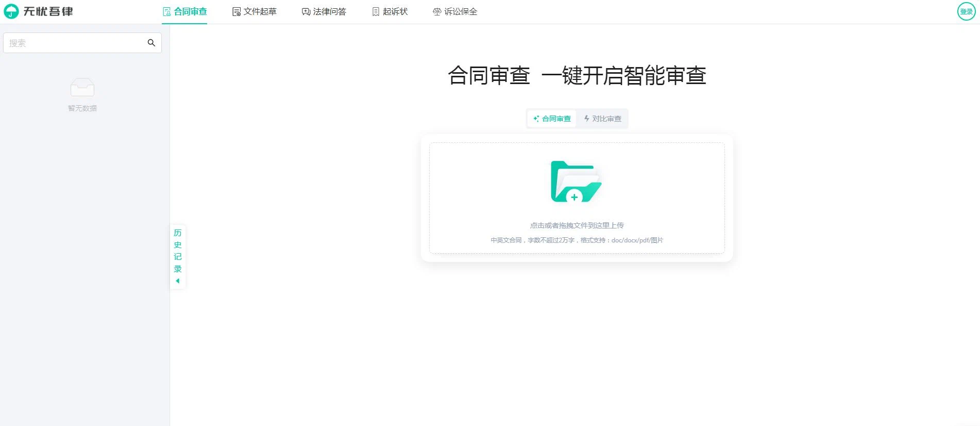Click the 暂无数据 label

pyautogui.click(x=82, y=108)
